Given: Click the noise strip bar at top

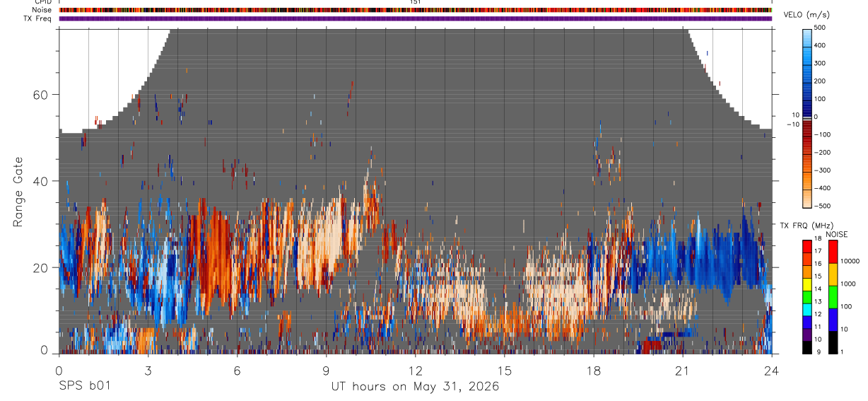Looking at the screenshot, I should pyautogui.click(x=415, y=10).
